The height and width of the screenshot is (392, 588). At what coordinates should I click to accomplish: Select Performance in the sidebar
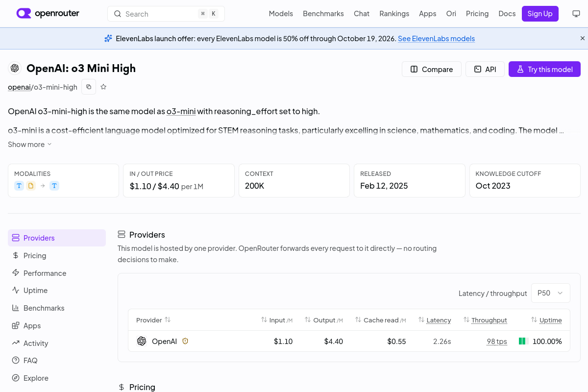click(x=57, y=273)
